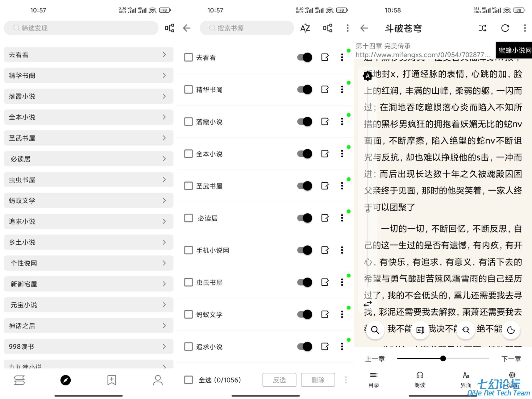
Task: Expand the 全本小说 discover row
Action: point(89,117)
